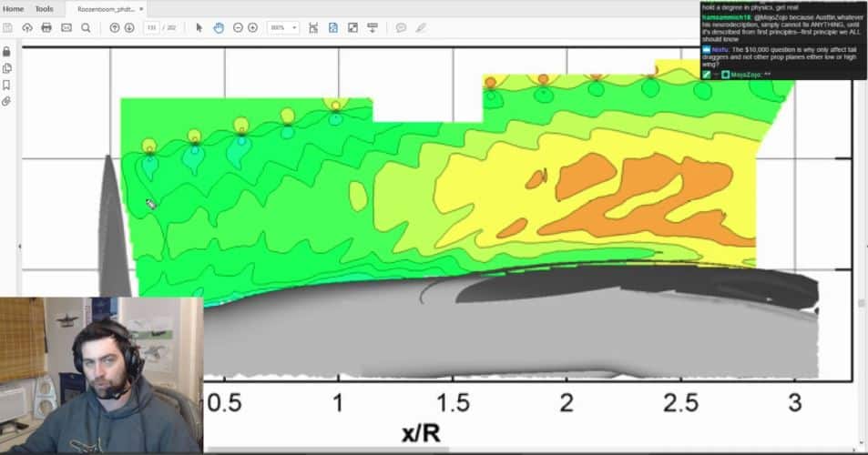Viewport: 868px width, 455px height.
Task: Open the Home tab
Action: coord(14,8)
